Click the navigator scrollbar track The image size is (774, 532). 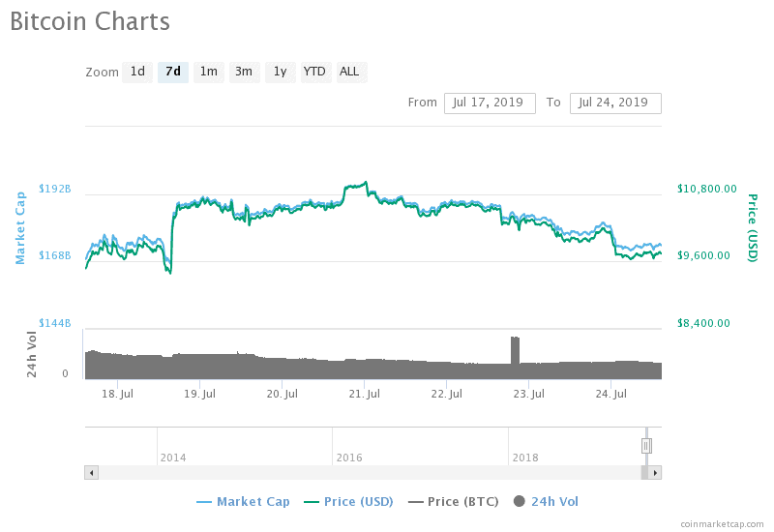pos(370,473)
